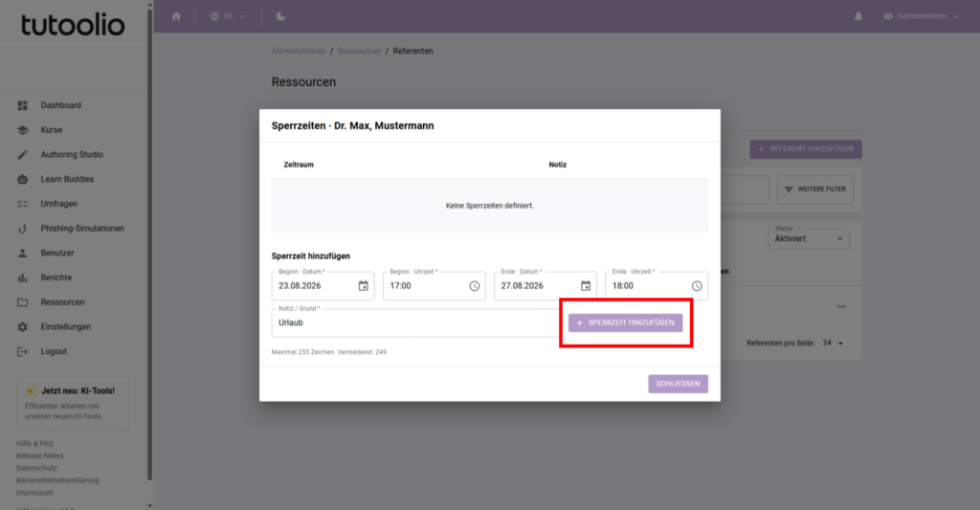Open the Jetzt neu: KI-Tools card
This screenshot has width=980, height=510.
click(x=73, y=403)
